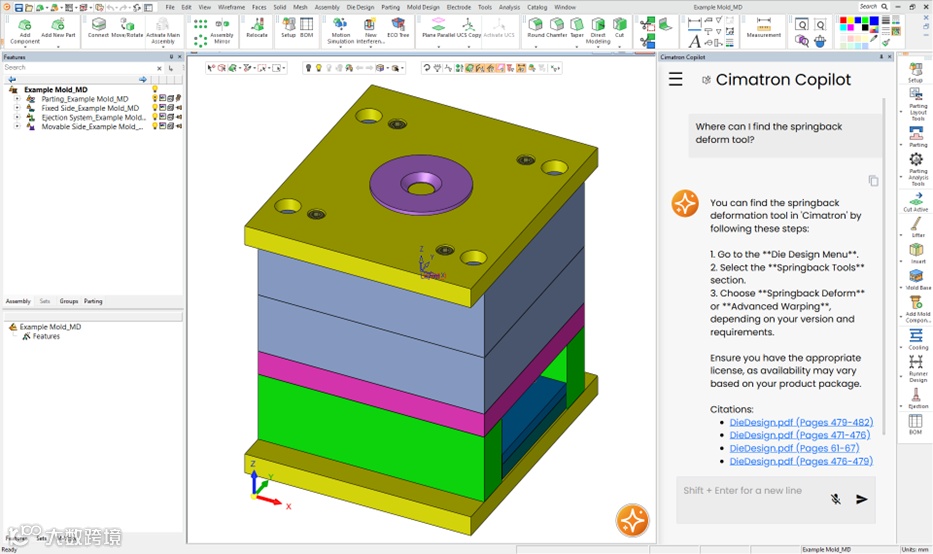Open the Add Component dropdown arrow
The height and width of the screenshot is (554, 933).
[24, 46]
